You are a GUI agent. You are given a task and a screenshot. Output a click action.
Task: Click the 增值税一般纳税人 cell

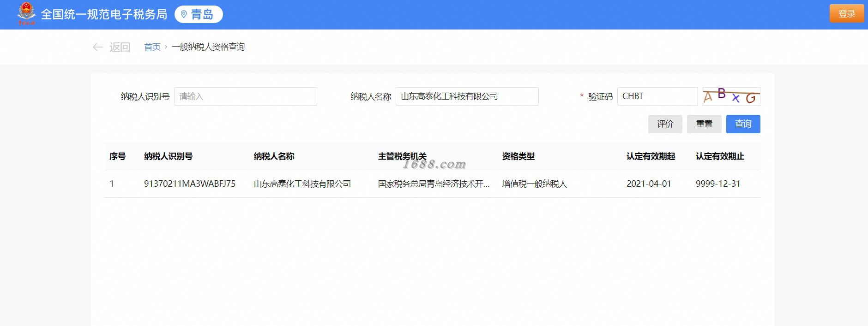(535, 184)
